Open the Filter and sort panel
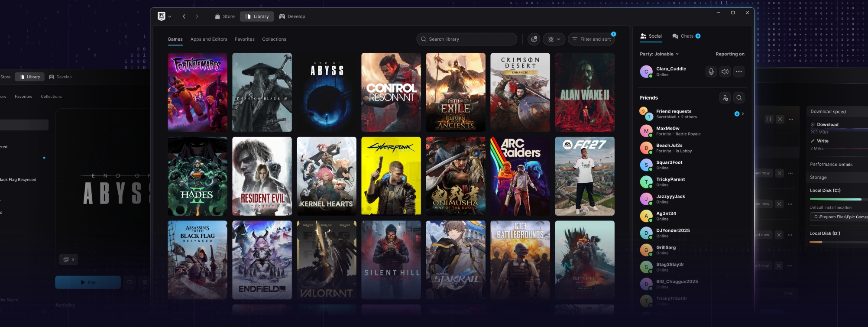This screenshot has width=868, height=327. (x=591, y=39)
